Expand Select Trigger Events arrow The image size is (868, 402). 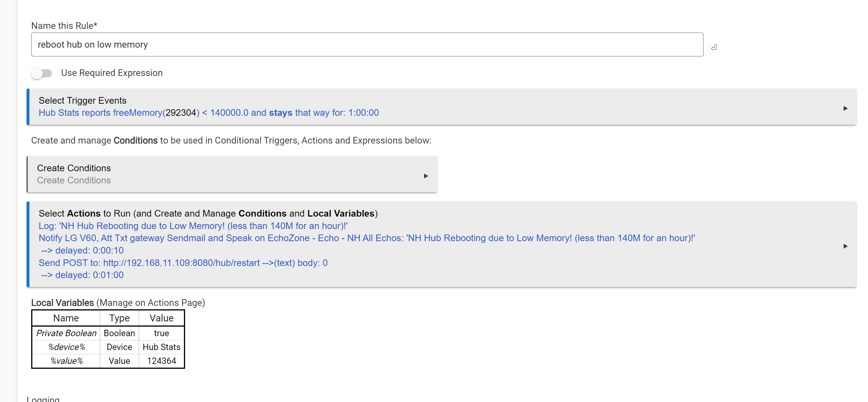pos(845,109)
